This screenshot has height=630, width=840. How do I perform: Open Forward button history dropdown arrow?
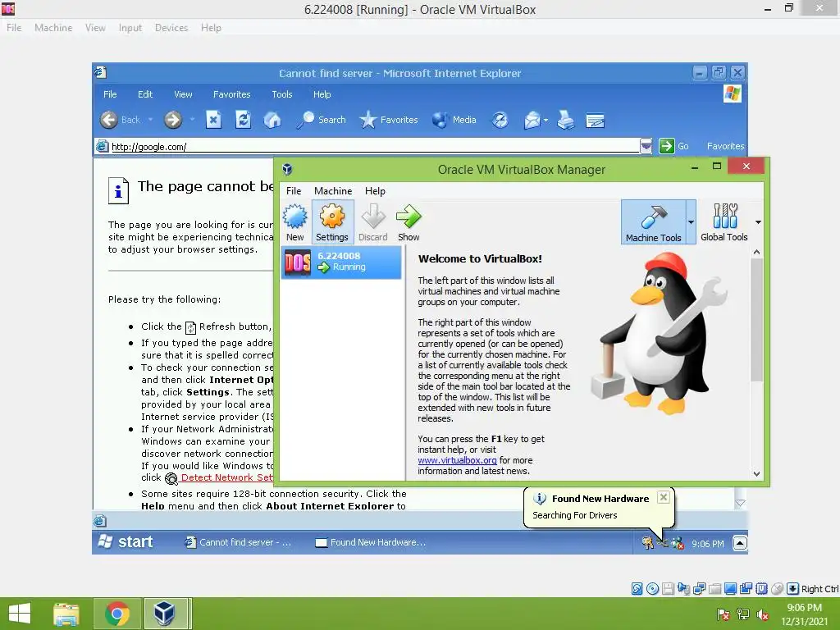click(x=192, y=120)
